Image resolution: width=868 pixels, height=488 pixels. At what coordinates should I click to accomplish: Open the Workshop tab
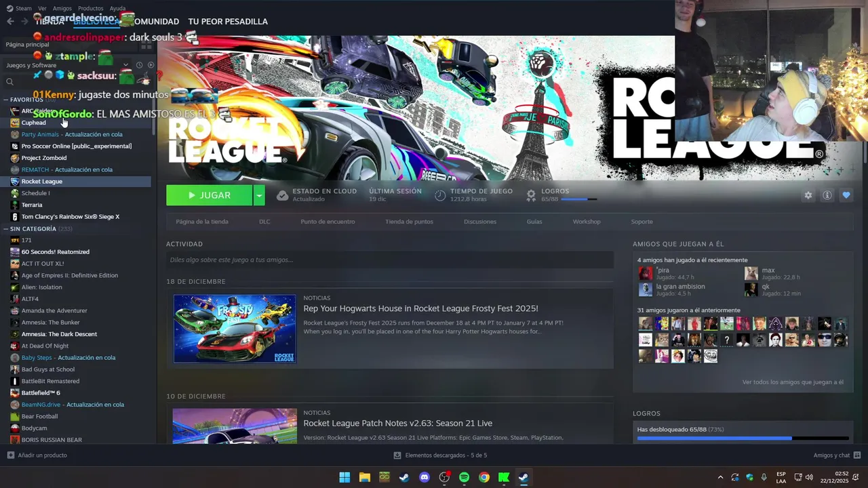[x=587, y=222]
